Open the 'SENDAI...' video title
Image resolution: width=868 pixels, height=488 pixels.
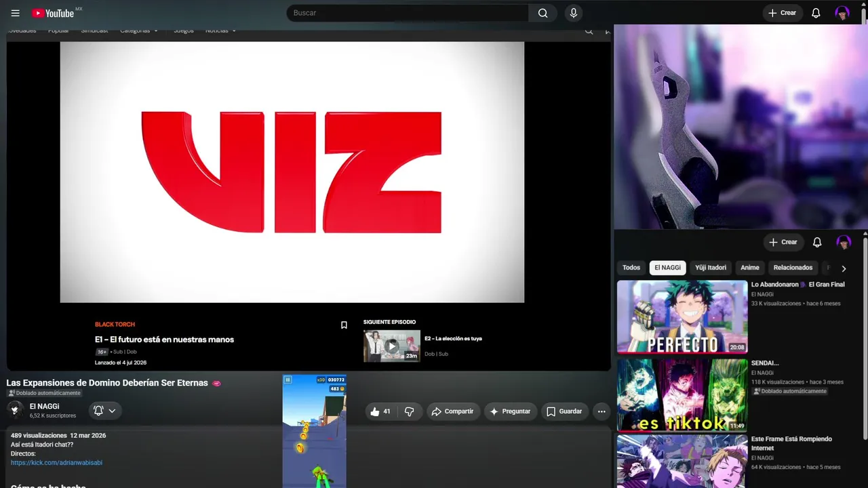click(x=765, y=363)
